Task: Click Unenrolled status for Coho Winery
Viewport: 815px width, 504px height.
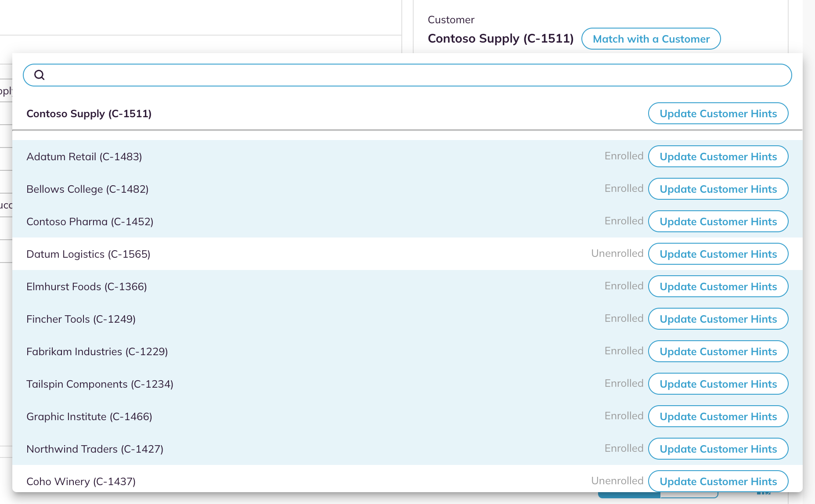Action: pos(617,481)
